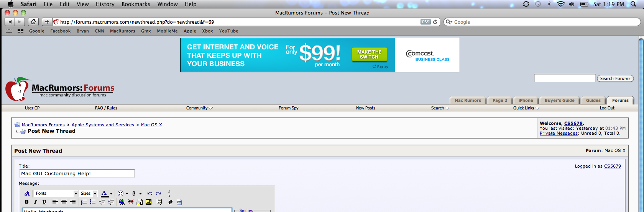Open the Sizes dropdown
This screenshot has height=212, width=644.
click(x=89, y=194)
